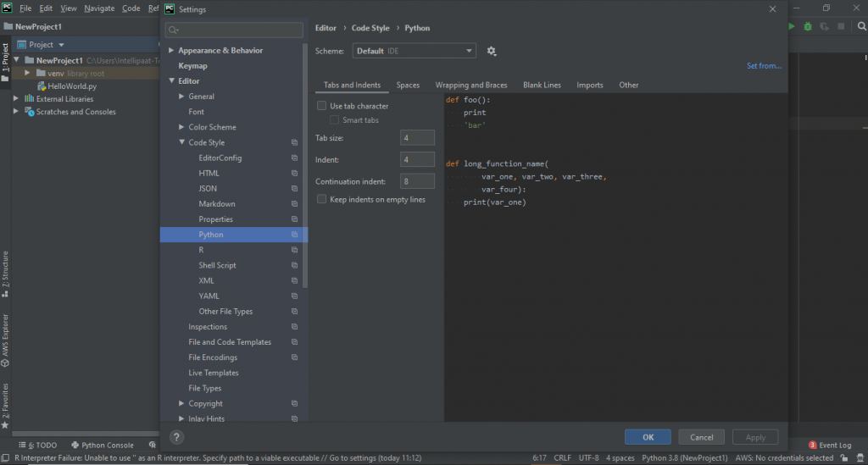Viewport: 868px width, 465px height.
Task: Open the Python Console tool button
Action: pyautogui.click(x=103, y=445)
